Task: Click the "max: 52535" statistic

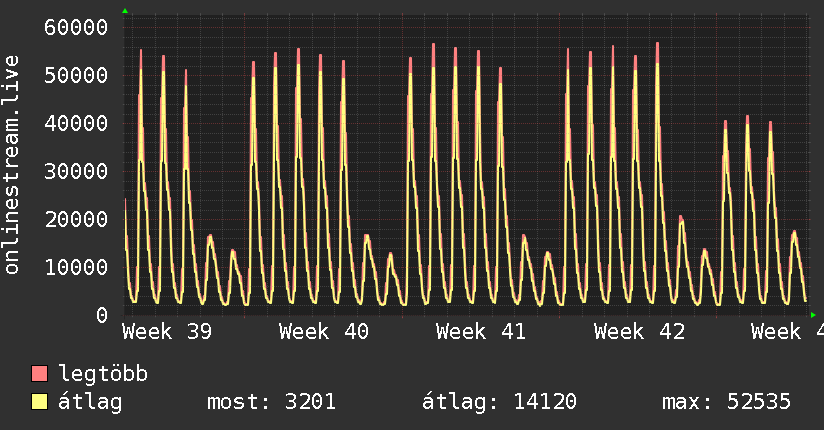Action: (x=726, y=402)
